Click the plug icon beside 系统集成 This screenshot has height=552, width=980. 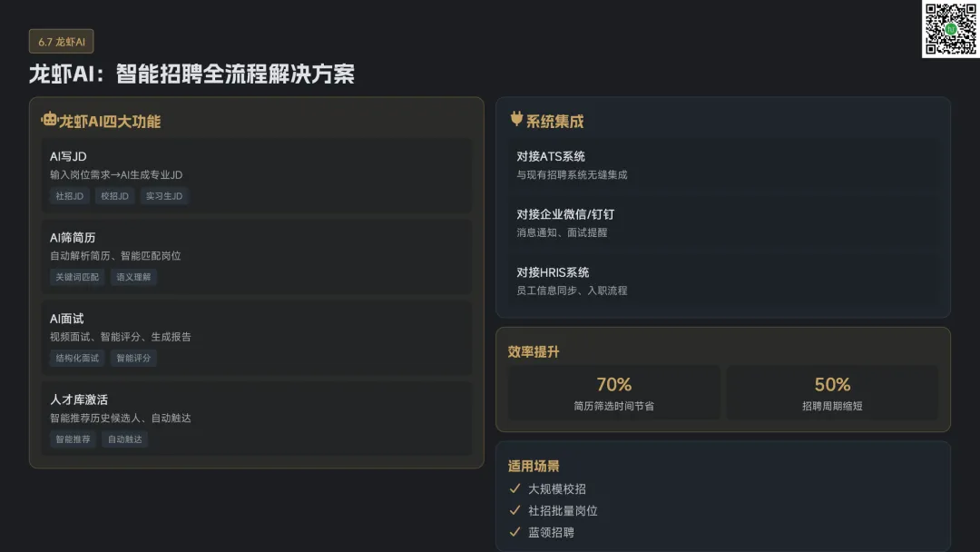click(x=517, y=119)
